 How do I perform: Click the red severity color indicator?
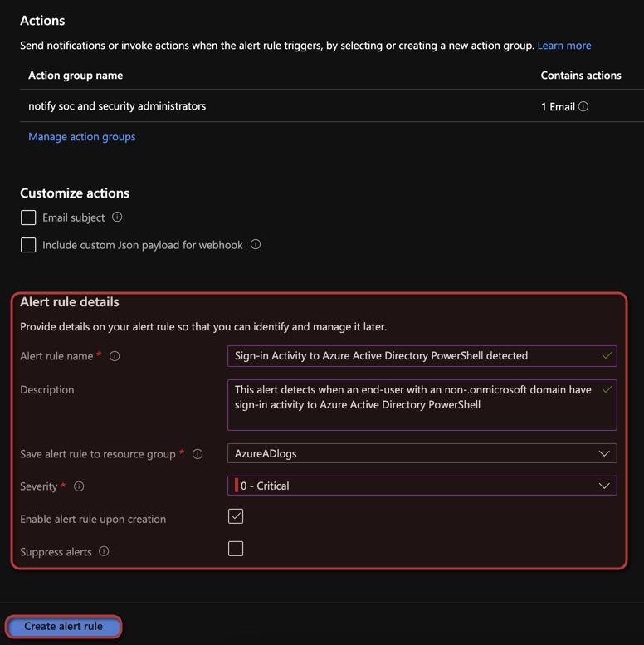[x=237, y=486]
